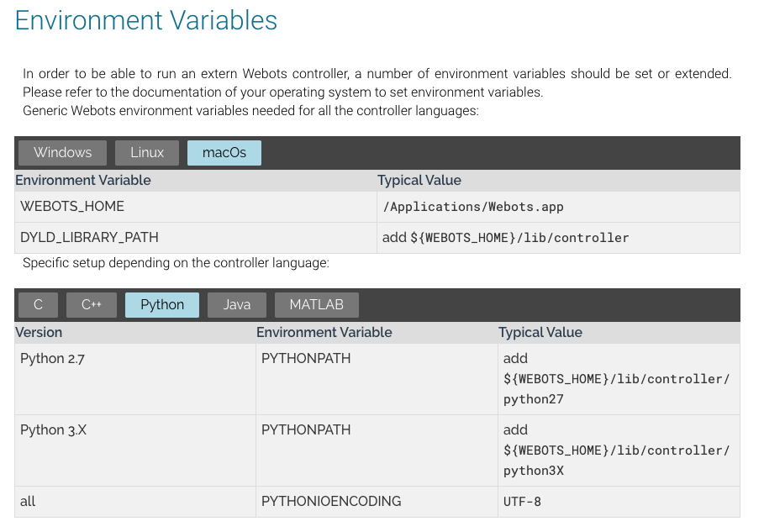The width and height of the screenshot is (764, 532).
Task: Select the macOs tab
Action: (224, 153)
